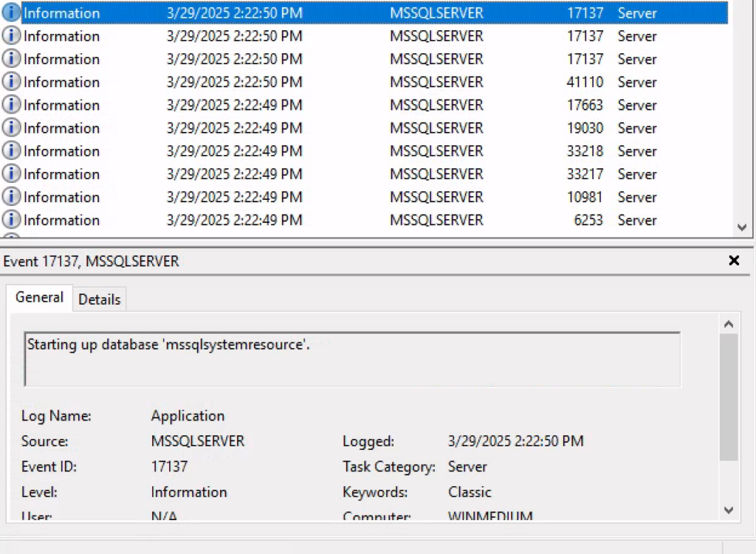Close the Event 17137 preview pane
The image size is (756, 554).
tap(734, 260)
